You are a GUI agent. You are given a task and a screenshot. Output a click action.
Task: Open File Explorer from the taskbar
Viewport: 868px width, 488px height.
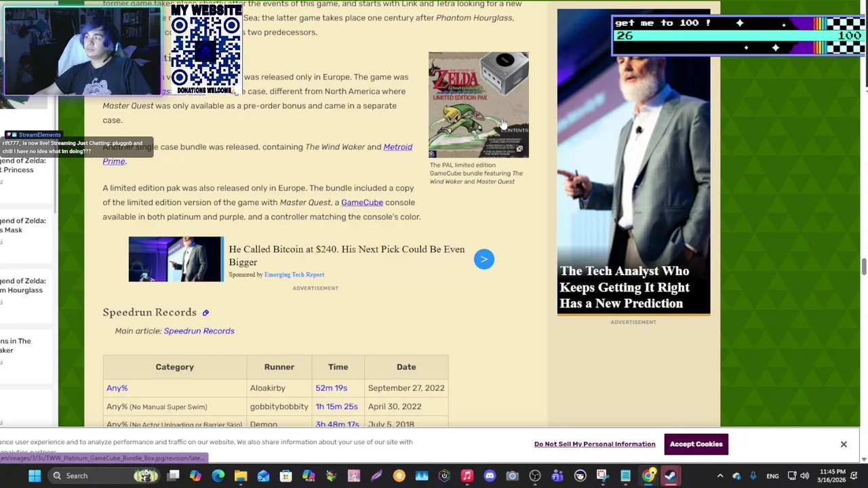coord(241,476)
